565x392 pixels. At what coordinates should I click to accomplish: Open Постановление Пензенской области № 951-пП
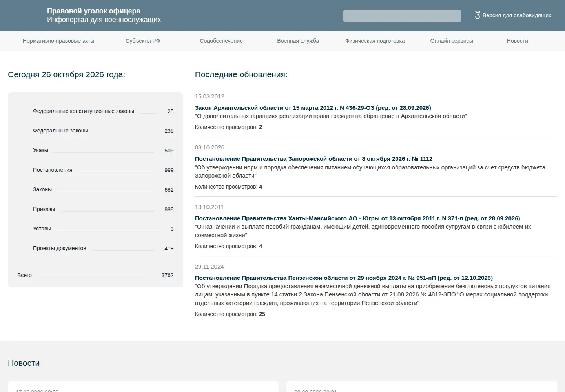344,278
